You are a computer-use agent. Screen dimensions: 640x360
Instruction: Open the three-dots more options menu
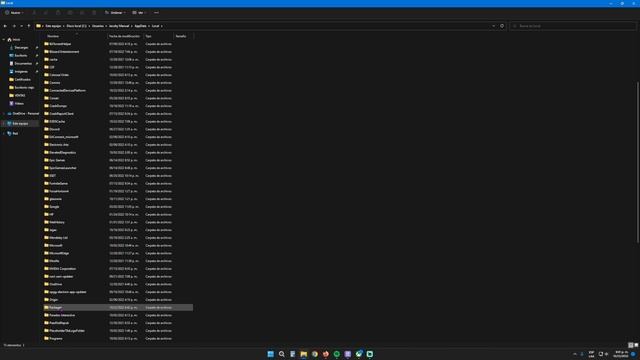(x=156, y=13)
